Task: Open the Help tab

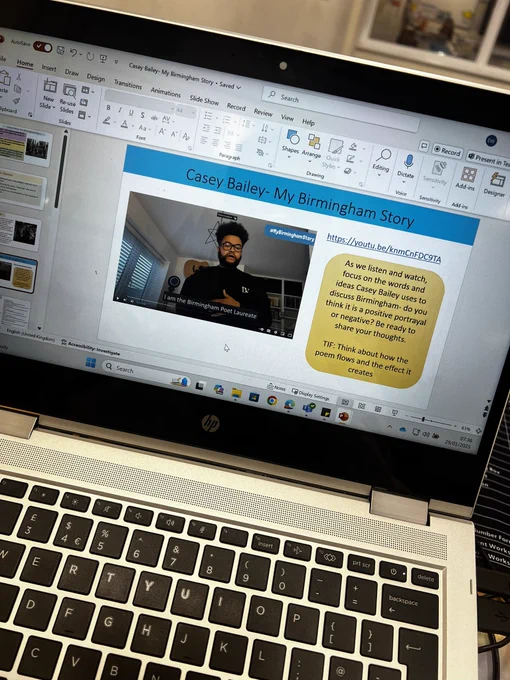Action: (308, 122)
